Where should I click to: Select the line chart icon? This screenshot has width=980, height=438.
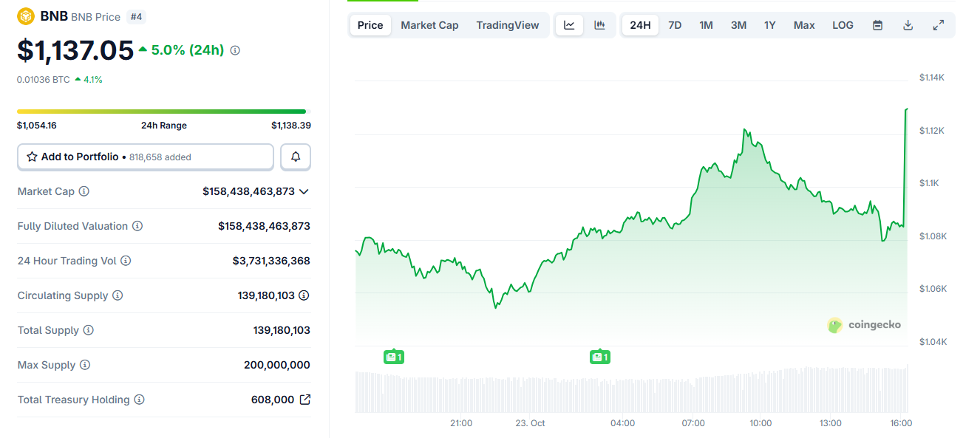click(x=568, y=24)
